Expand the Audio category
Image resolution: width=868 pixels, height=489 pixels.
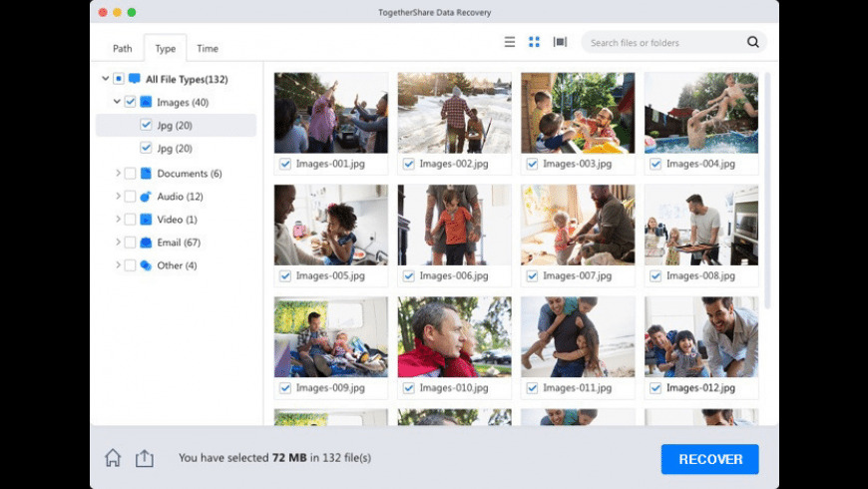coord(118,196)
